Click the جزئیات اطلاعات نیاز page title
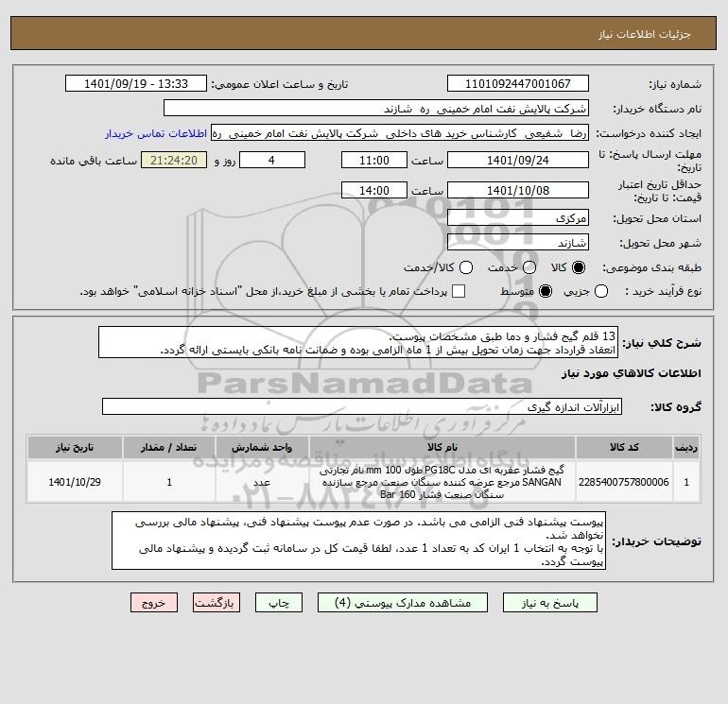The image size is (728, 704). pos(645,34)
